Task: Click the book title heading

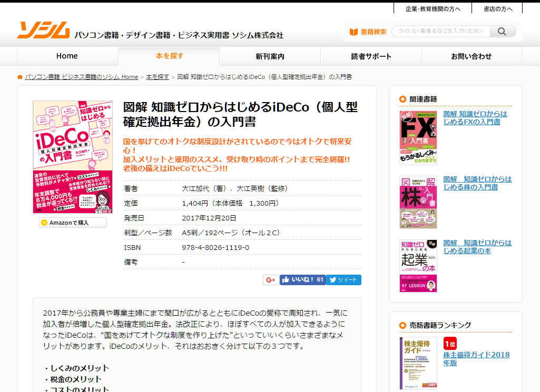Action: [240, 115]
